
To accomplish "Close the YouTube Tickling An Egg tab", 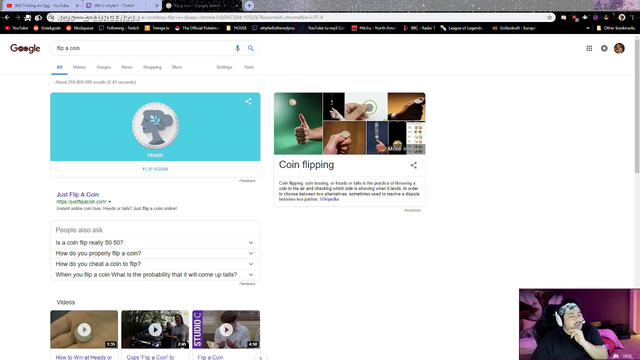I will click(77, 6).
